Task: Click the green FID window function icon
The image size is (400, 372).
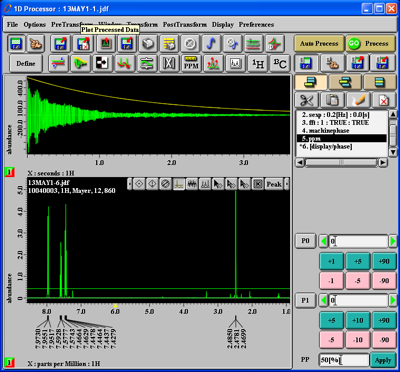Action: point(80,63)
